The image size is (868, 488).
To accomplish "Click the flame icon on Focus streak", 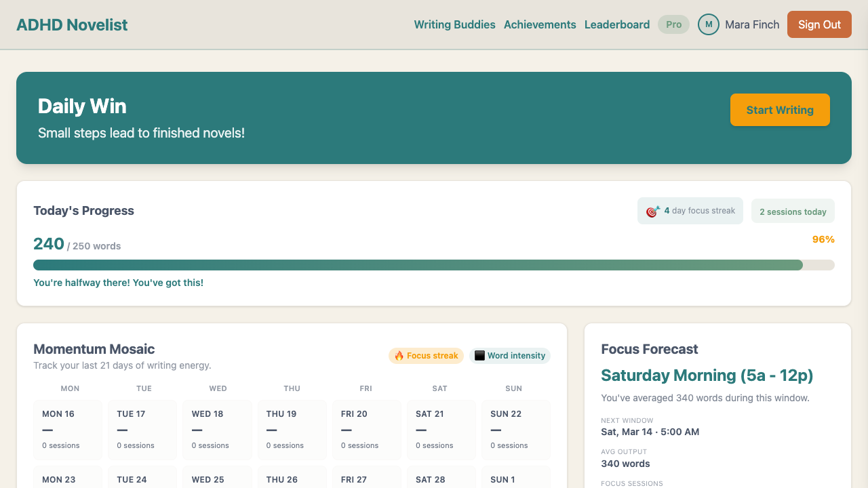I will pos(397,355).
